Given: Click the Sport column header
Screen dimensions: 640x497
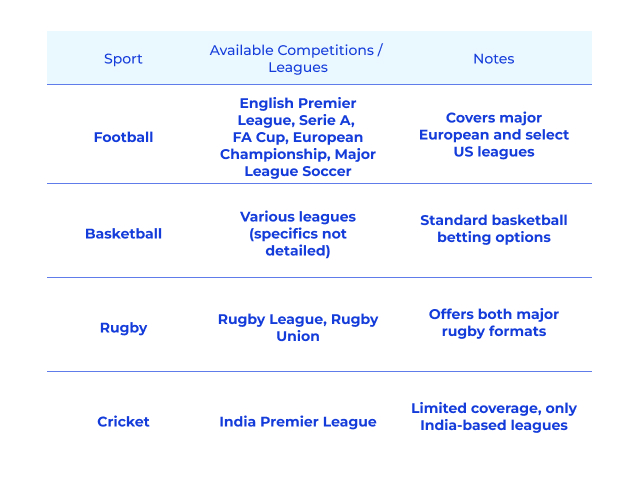Looking at the screenshot, I should (123, 59).
